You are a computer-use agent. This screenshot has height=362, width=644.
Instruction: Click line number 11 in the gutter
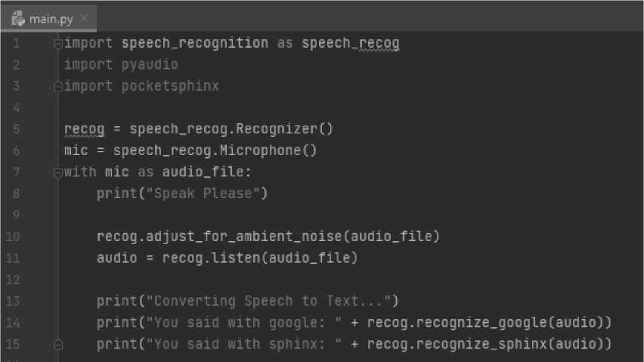point(16,258)
